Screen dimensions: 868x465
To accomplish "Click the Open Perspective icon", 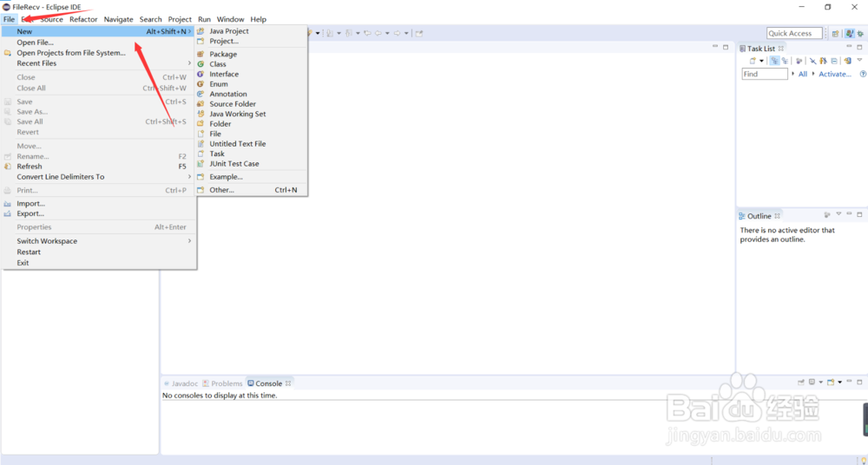I will (x=835, y=34).
